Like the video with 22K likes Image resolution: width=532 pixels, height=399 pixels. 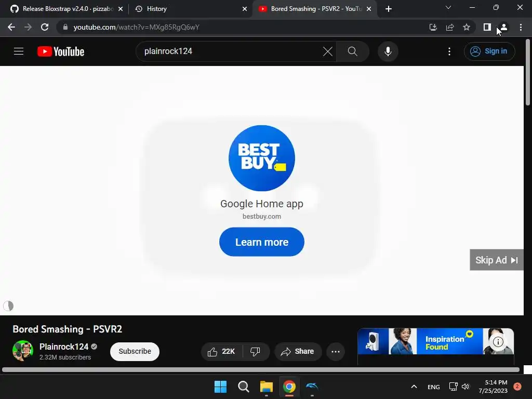(222, 352)
